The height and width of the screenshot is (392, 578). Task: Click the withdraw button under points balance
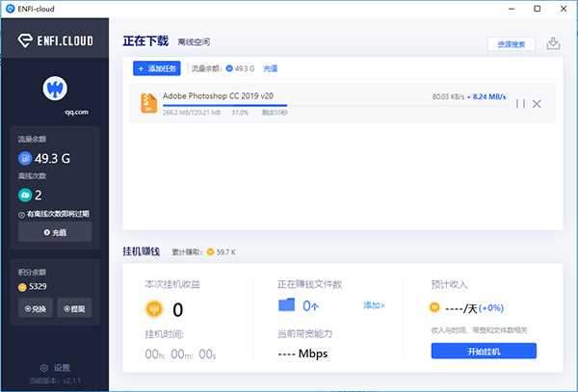tap(74, 308)
